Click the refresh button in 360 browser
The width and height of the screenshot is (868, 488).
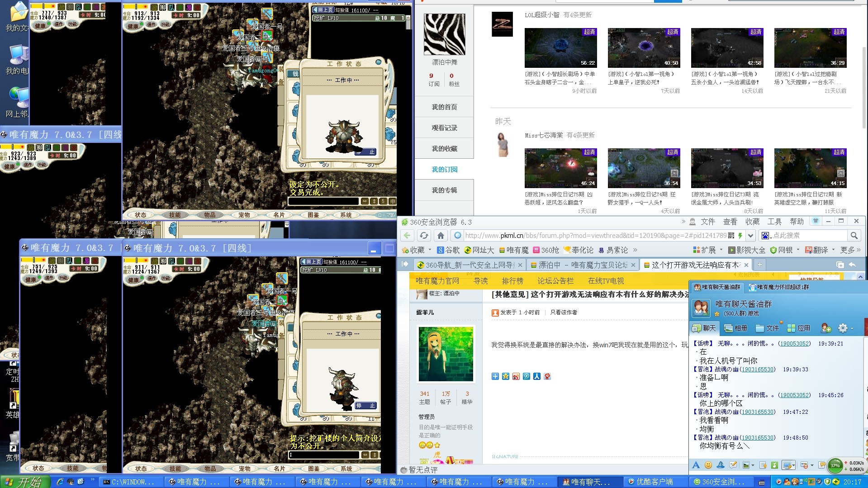tap(424, 236)
